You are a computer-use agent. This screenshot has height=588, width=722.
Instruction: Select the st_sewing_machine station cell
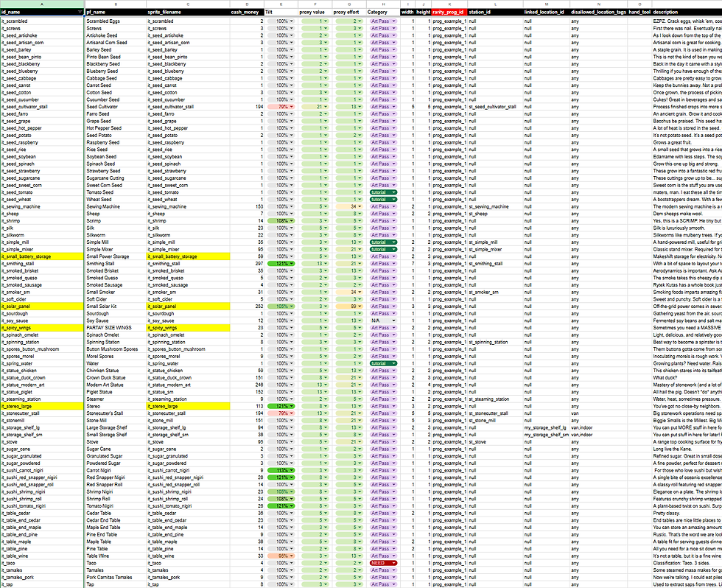495,207
